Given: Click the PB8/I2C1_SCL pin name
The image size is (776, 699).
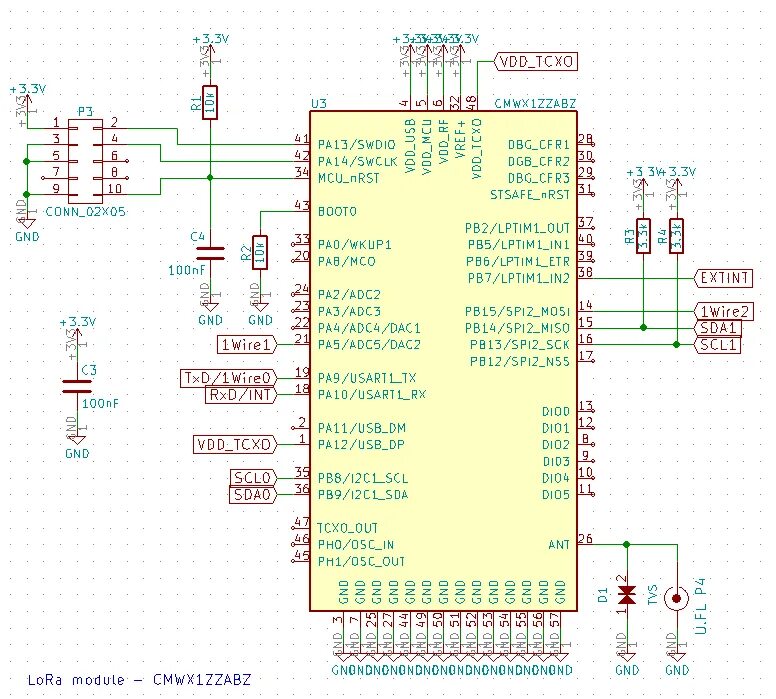Looking at the screenshot, I should (x=363, y=478).
